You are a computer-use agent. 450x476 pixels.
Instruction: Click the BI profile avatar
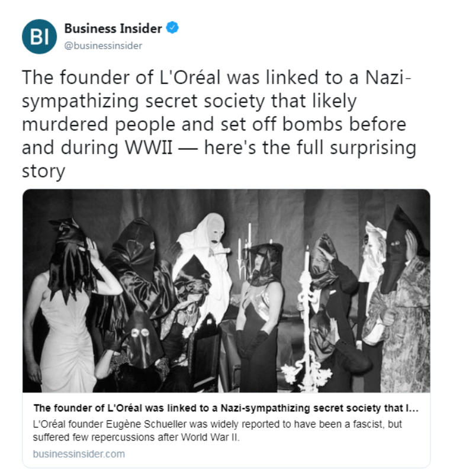[x=39, y=37]
